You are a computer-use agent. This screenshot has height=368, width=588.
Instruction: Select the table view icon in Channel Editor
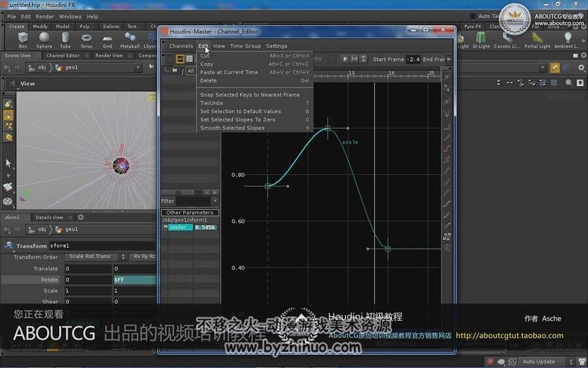pyautogui.click(x=189, y=59)
